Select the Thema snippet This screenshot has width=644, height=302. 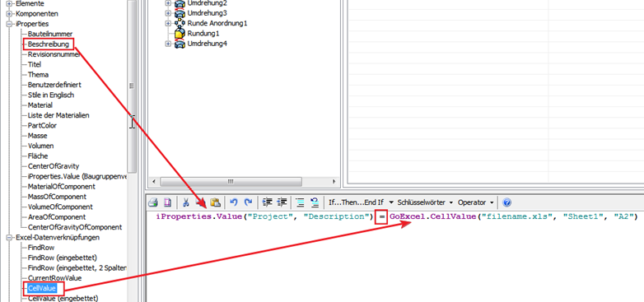(38, 75)
